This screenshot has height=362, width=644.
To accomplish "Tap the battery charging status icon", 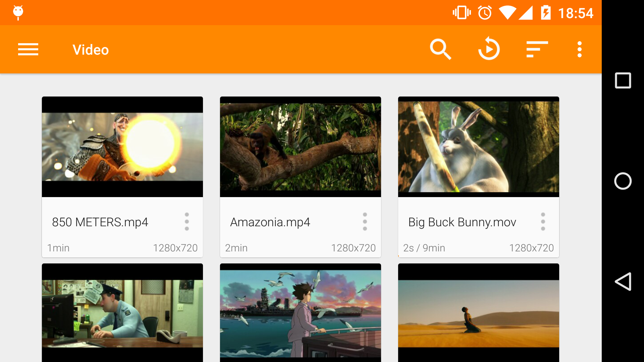I will 547,12.
